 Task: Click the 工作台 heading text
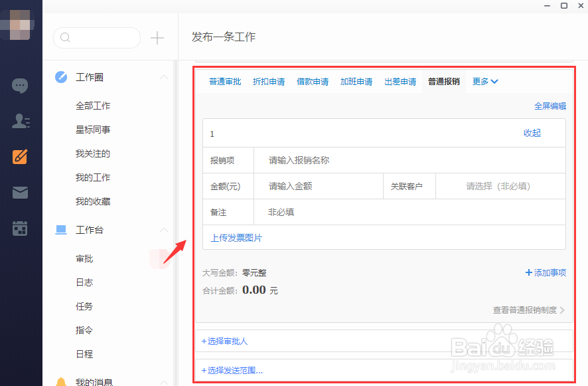point(90,230)
